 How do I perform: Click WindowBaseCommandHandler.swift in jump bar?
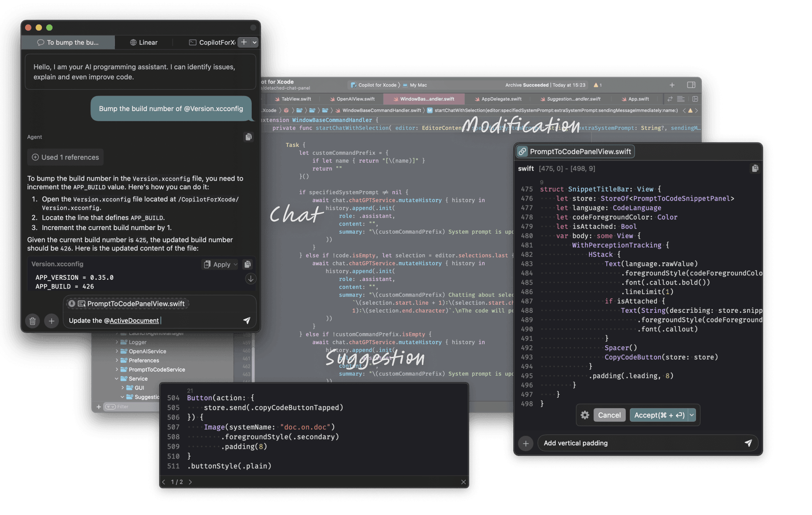coord(379,110)
